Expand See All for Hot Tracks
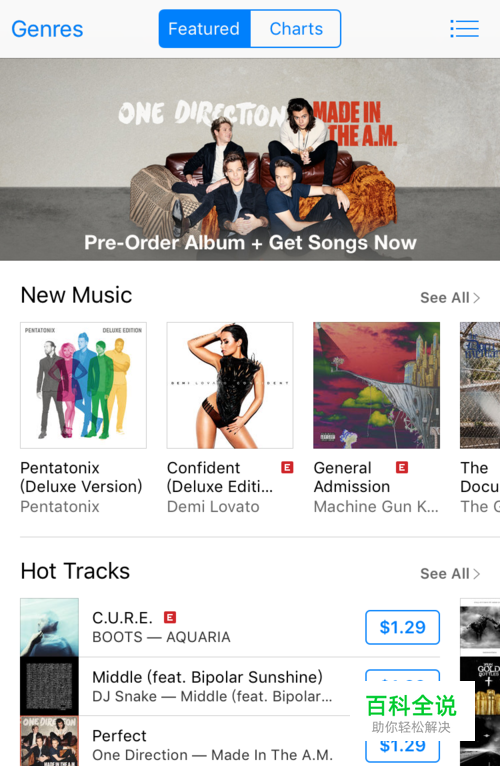This screenshot has width=500, height=766. [450, 574]
